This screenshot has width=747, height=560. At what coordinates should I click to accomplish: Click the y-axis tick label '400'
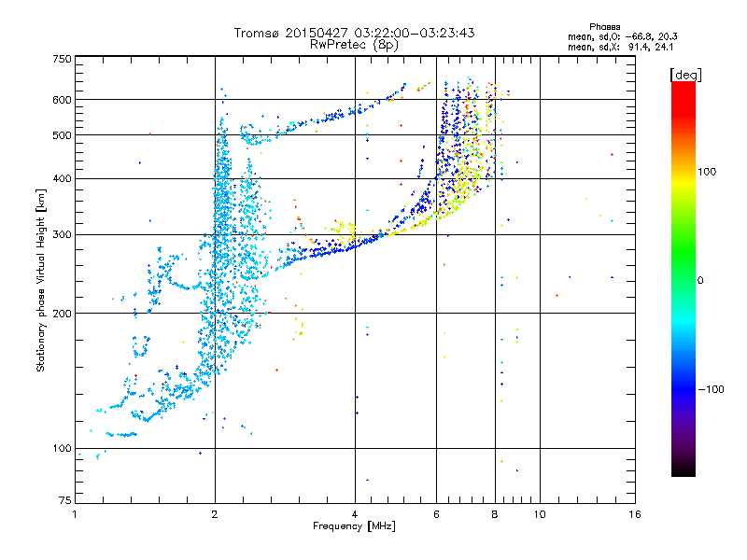point(62,178)
